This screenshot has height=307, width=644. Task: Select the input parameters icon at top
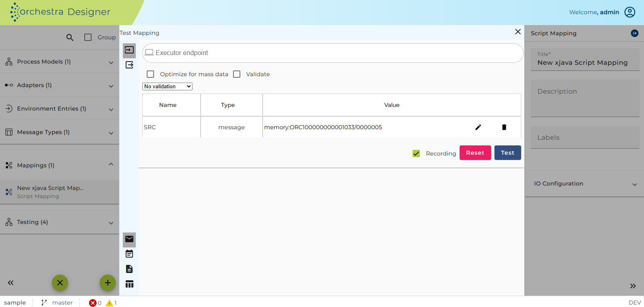click(129, 50)
